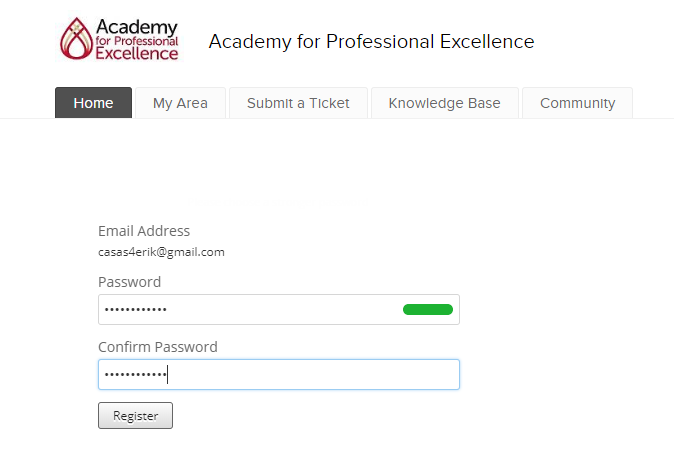The image size is (674, 467).
Task: Click the red "Excellence" word in logo
Action: (137, 52)
